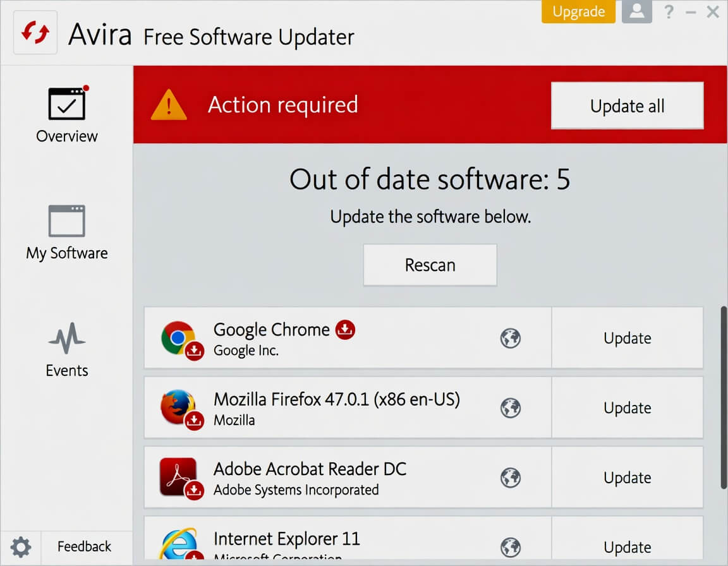This screenshot has height=566, width=728.
Task: Click the Avira red refresh logo icon
Action: pyautogui.click(x=35, y=33)
